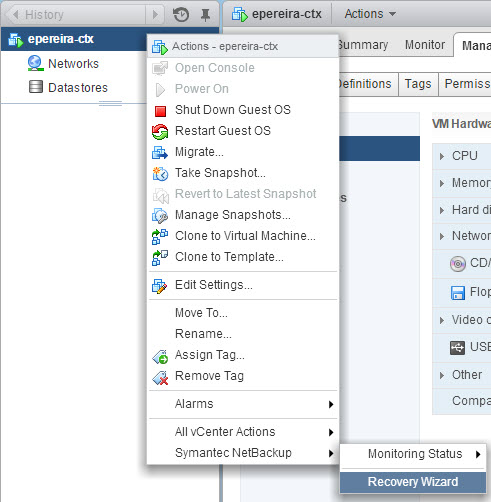Click the Manage Snapshots icon
The height and width of the screenshot is (502, 491).
coord(160,216)
